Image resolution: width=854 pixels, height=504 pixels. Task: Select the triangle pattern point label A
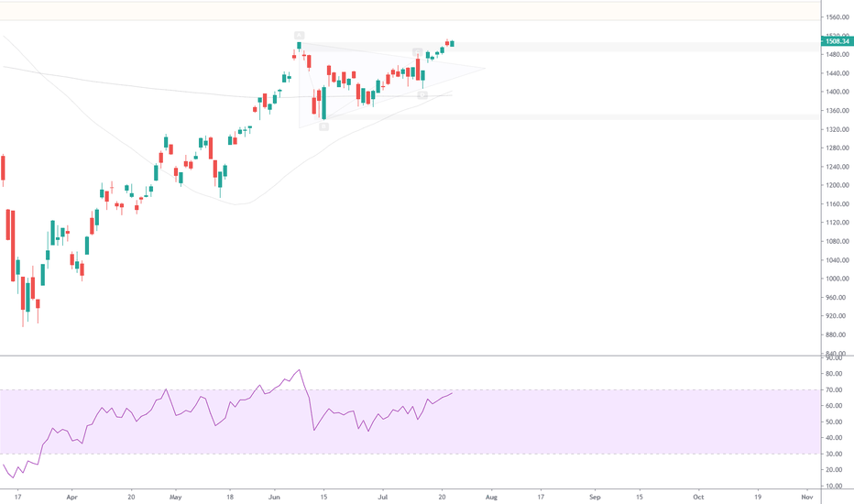pos(299,35)
